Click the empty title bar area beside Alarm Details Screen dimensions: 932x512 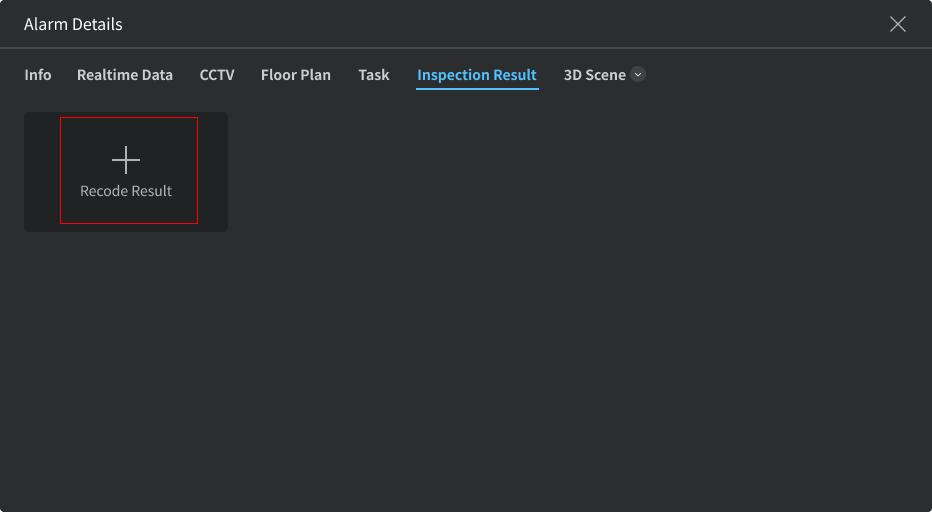click(x=500, y=24)
